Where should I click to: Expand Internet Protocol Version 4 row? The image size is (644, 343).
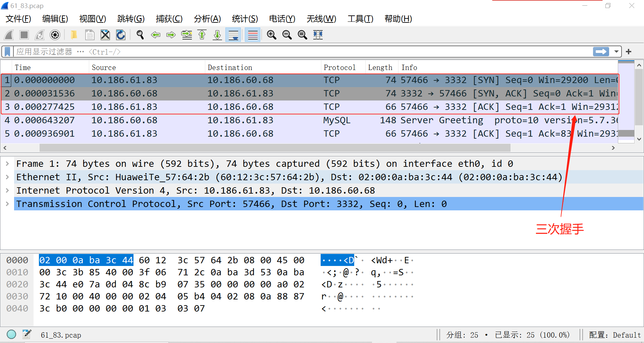7,191
